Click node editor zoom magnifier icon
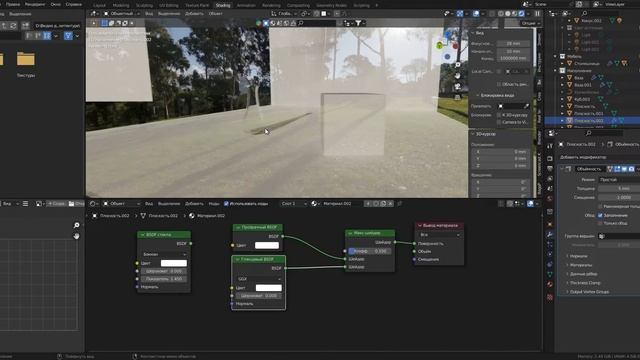The height and width of the screenshot is (360, 640). point(76,225)
